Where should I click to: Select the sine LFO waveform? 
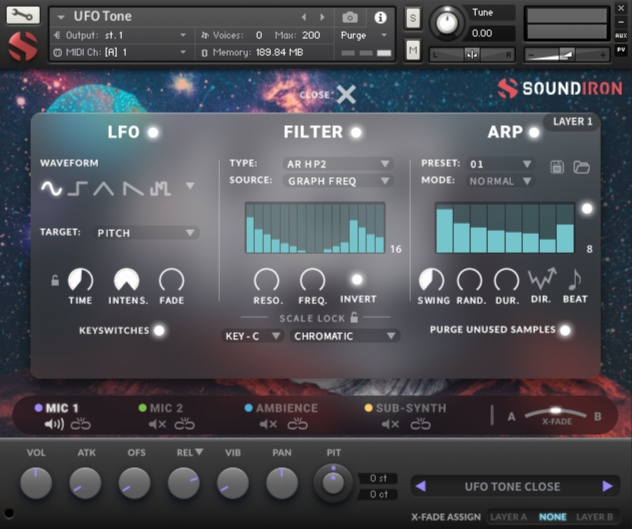point(52,188)
